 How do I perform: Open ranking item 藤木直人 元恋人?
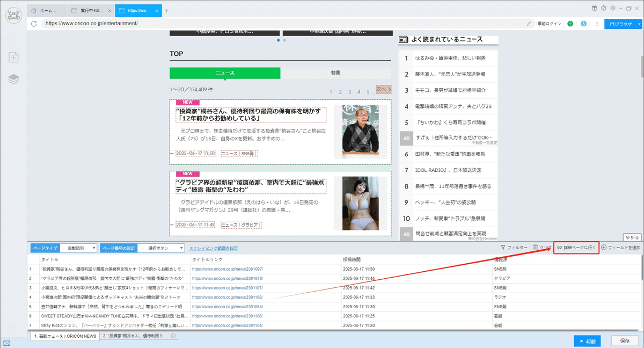[x=450, y=74]
